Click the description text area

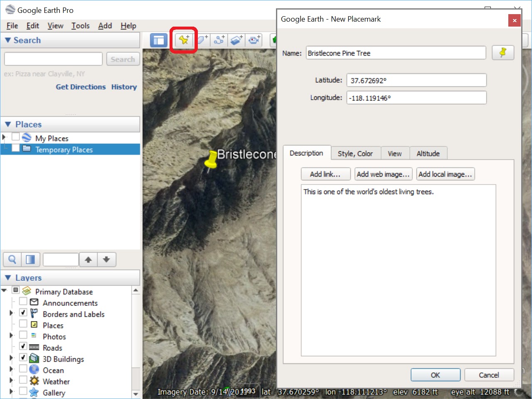click(399, 270)
